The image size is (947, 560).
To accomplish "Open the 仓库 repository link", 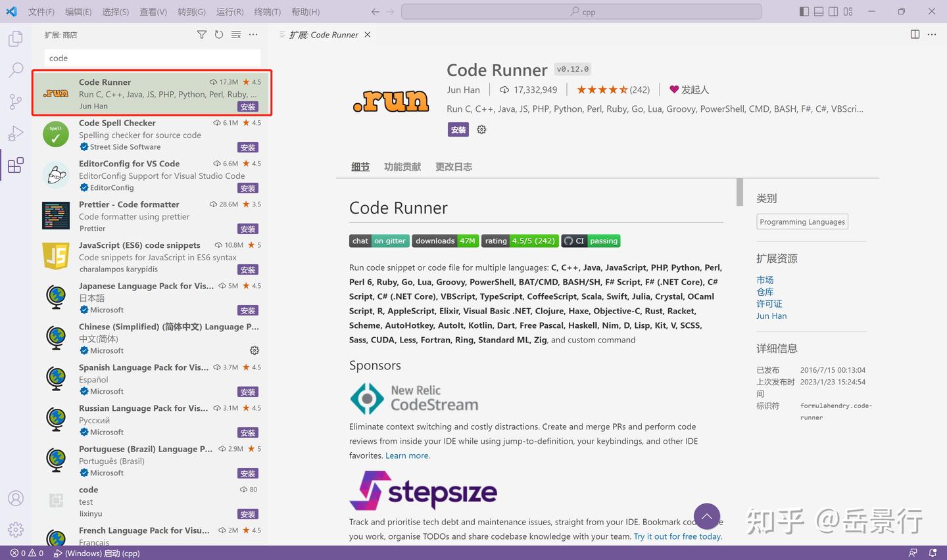I will click(765, 291).
